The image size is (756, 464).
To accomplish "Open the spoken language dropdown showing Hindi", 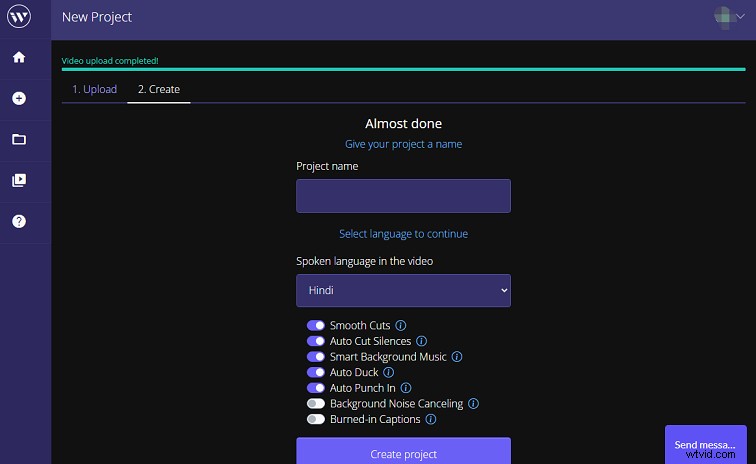I will (x=403, y=290).
